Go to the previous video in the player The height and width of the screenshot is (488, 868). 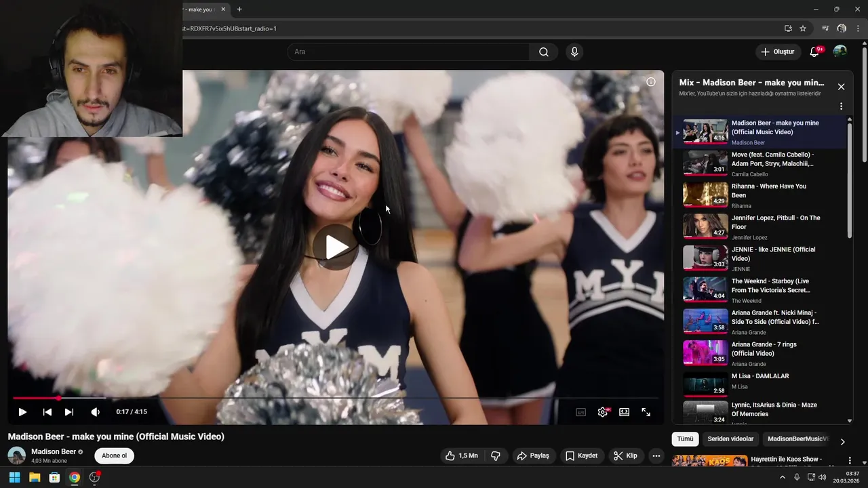pos(47,411)
